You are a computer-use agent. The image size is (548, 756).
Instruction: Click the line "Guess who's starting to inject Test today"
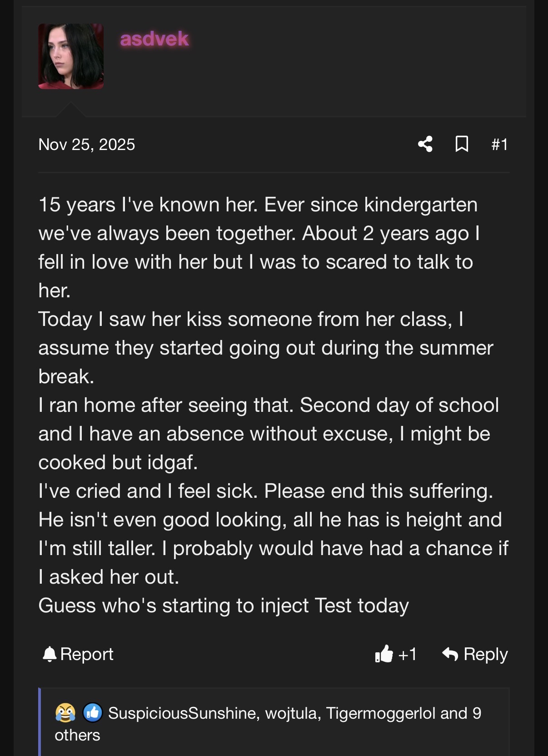click(224, 606)
